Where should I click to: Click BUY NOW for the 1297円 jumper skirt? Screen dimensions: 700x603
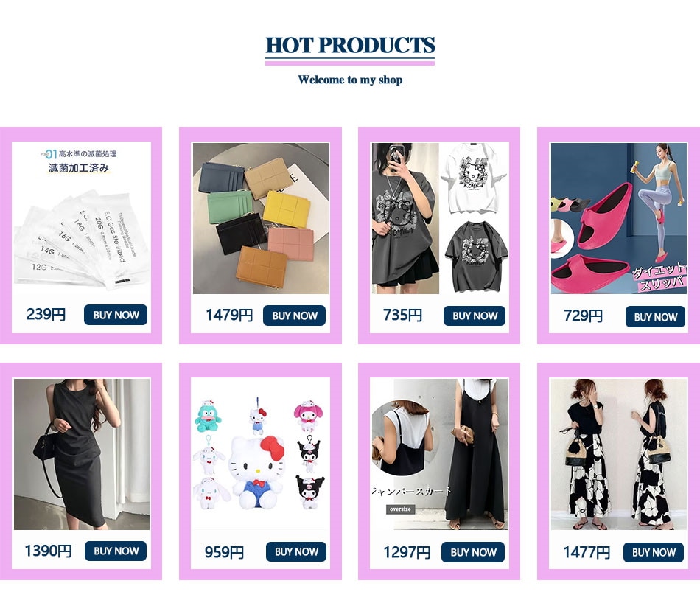473,552
